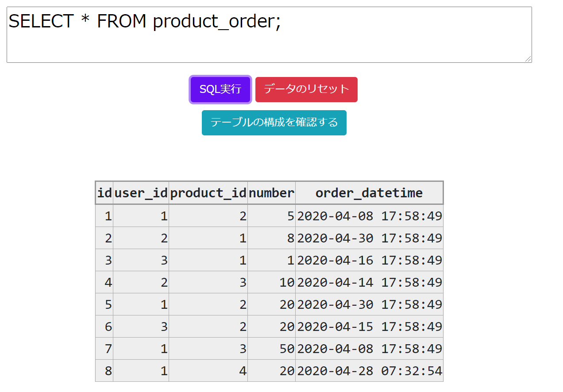Image resolution: width=563 pixels, height=392 pixels.
Task: Click the number cell showing 8
Action: (271, 238)
